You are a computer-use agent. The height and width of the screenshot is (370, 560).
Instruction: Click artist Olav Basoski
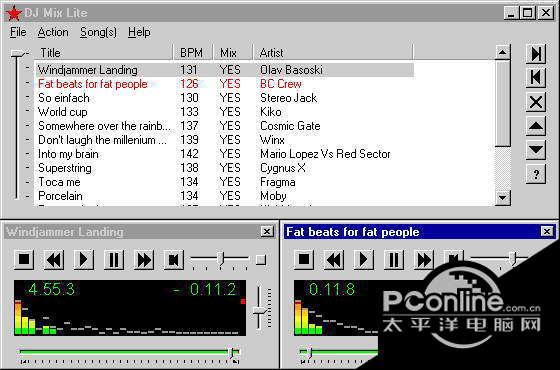291,70
